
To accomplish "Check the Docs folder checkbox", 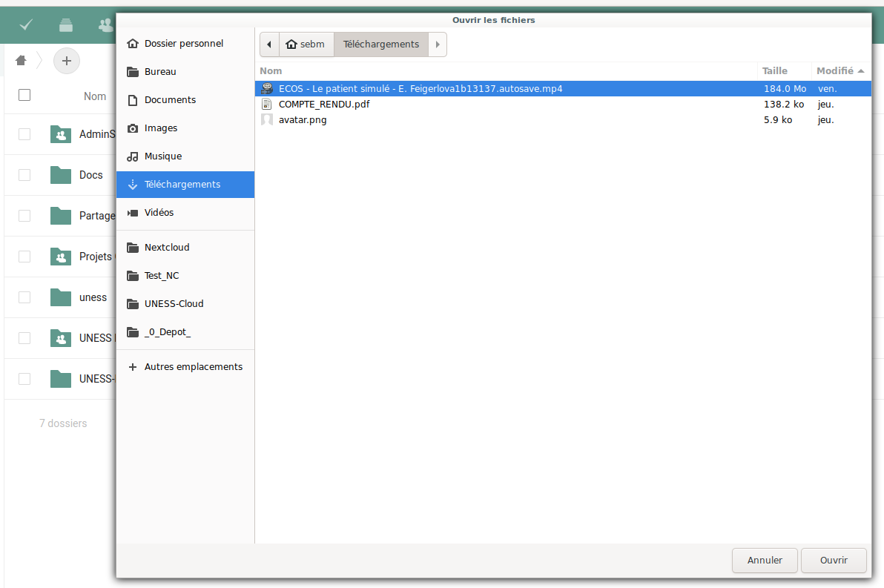I will point(24,175).
